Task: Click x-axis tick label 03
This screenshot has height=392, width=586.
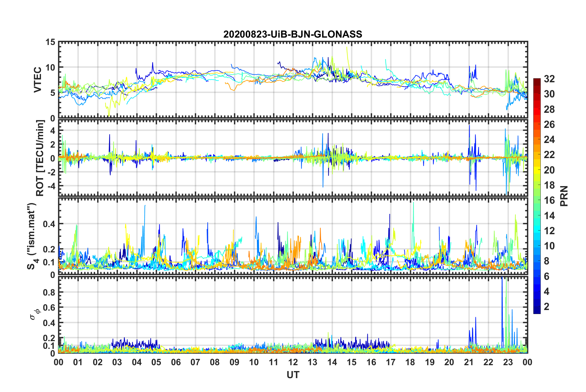Action: click(117, 362)
